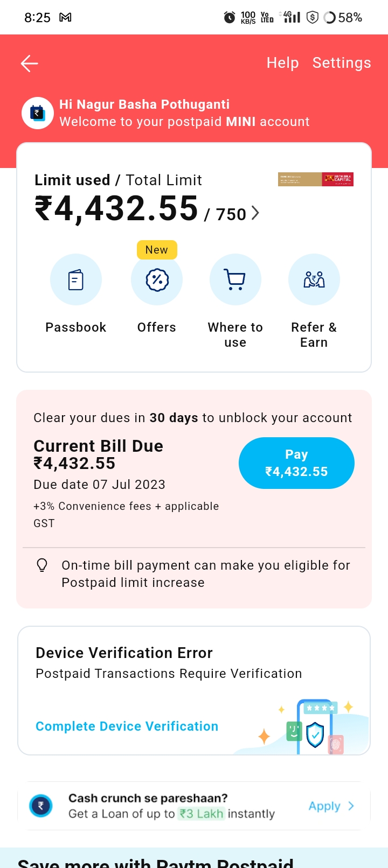
Task: Open the Passbook icon
Action: pyautogui.click(x=76, y=280)
